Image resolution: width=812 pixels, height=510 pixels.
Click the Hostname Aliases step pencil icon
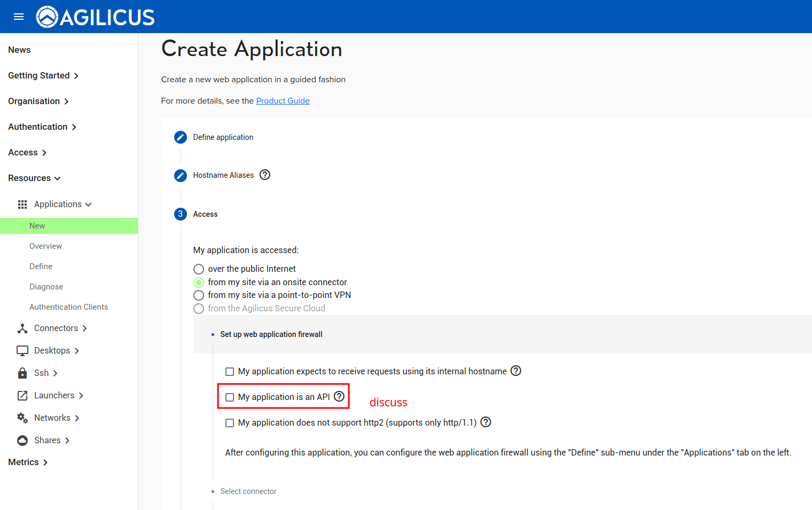[x=181, y=175]
